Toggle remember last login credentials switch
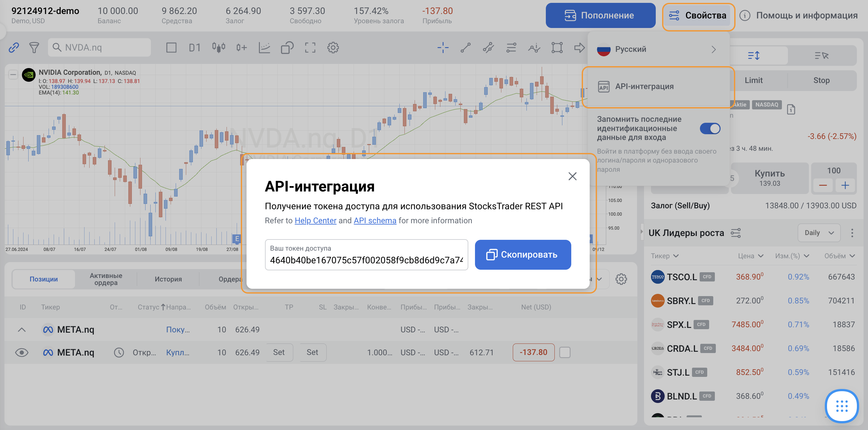The height and width of the screenshot is (430, 868). click(x=710, y=128)
